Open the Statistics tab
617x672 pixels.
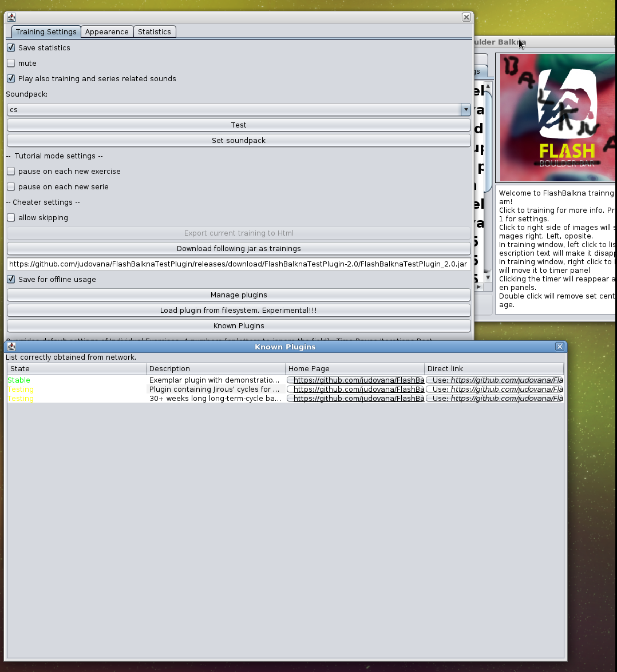pyautogui.click(x=155, y=32)
